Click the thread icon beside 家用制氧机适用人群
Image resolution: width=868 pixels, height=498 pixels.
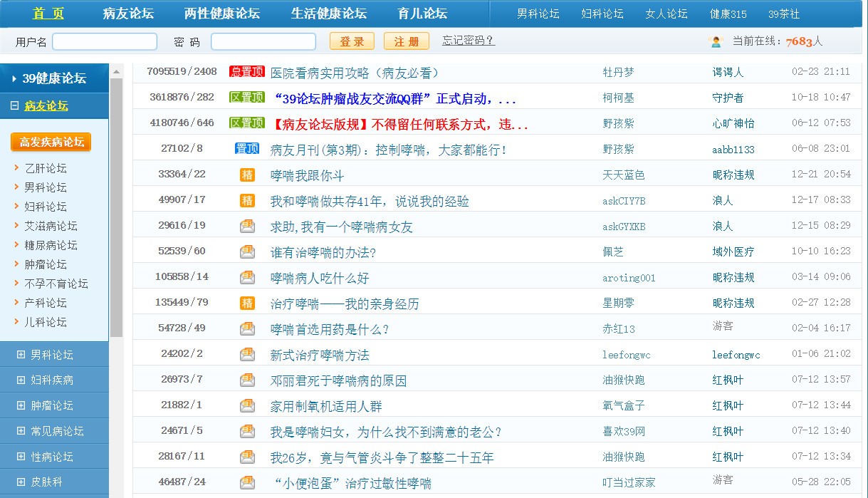click(247, 405)
